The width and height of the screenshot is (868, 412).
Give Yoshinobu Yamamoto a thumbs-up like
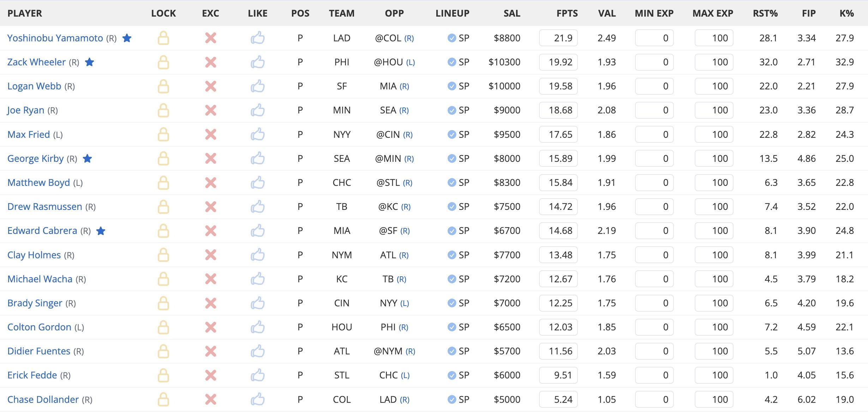pyautogui.click(x=258, y=38)
